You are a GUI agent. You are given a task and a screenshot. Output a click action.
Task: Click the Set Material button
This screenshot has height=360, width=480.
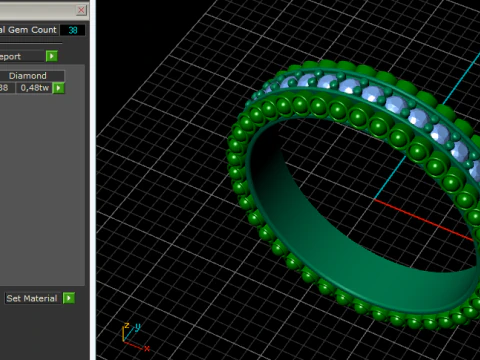click(32, 298)
